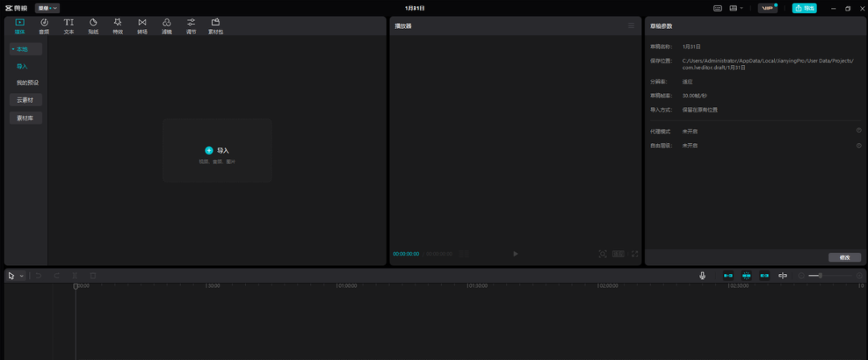Open the 菜单 dropdown menu
This screenshot has width=868, height=360.
click(47, 8)
